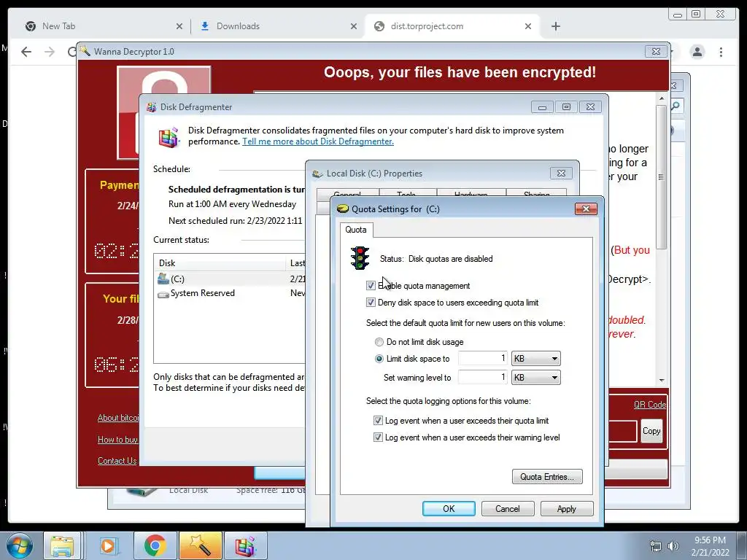This screenshot has width=747, height=560.
Task: Select Do not limit disk usage
Action: 379,342
